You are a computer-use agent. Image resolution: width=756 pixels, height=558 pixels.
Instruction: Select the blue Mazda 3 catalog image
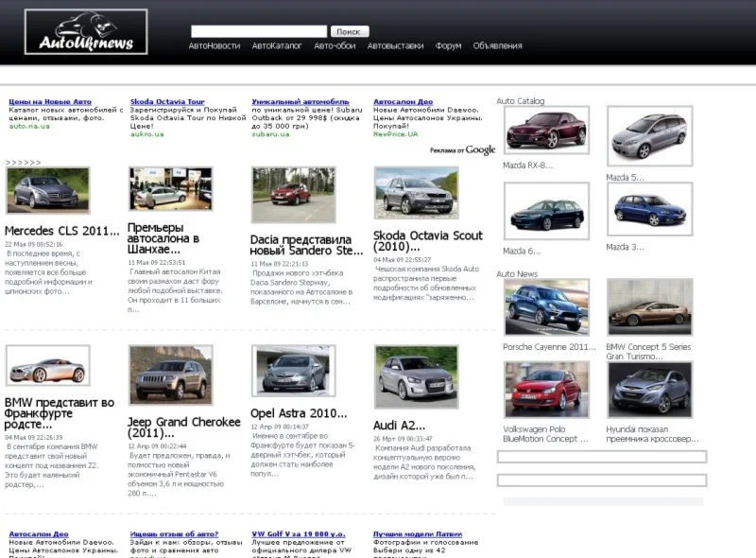point(649,210)
